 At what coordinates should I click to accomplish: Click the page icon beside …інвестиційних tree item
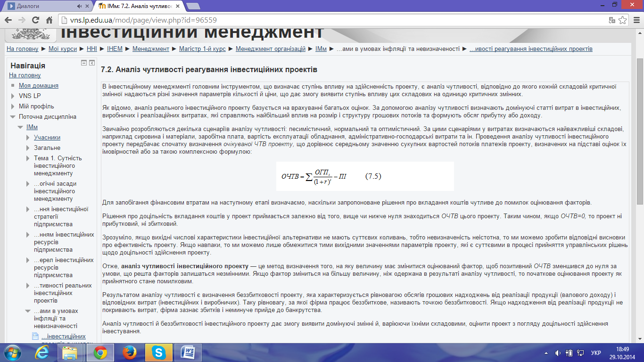(35, 337)
